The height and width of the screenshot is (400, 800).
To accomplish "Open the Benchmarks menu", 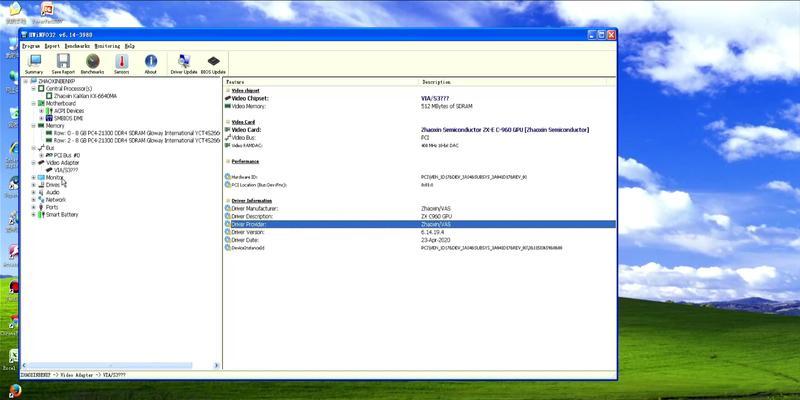I will point(78,46).
